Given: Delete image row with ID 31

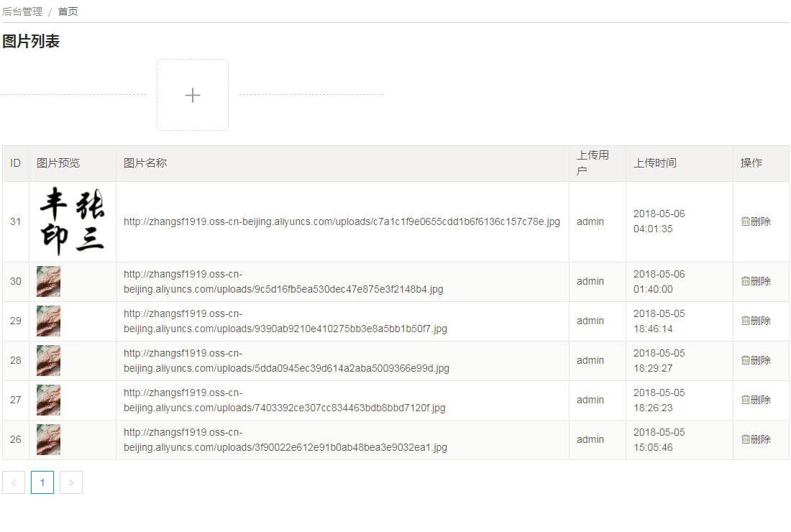Looking at the screenshot, I should point(756,221).
